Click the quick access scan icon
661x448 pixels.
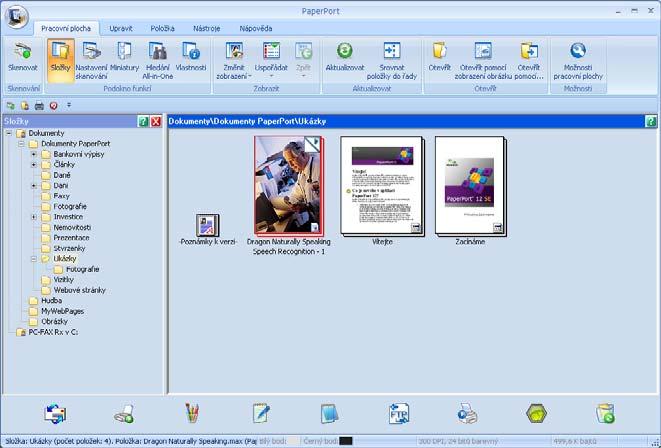[x=11, y=106]
